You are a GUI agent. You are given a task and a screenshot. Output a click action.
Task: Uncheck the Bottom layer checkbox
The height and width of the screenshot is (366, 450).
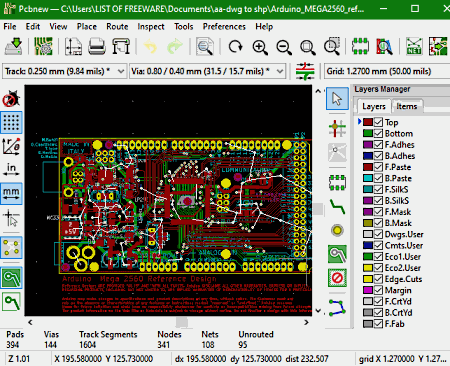[x=378, y=133]
